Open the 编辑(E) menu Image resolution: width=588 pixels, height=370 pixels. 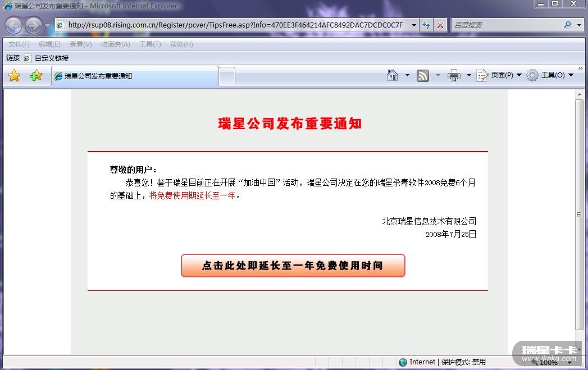click(x=49, y=44)
